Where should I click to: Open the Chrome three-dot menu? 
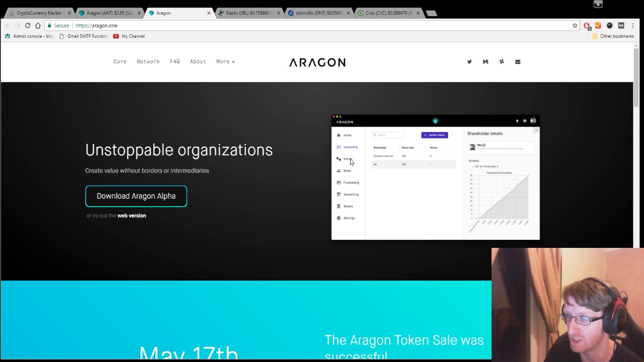click(632, 26)
